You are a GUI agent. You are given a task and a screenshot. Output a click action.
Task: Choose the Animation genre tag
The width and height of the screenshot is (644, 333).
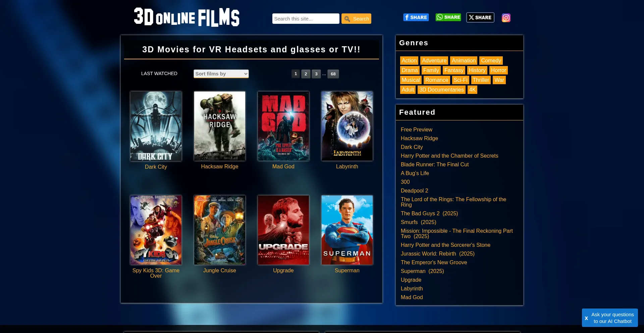click(464, 61)
